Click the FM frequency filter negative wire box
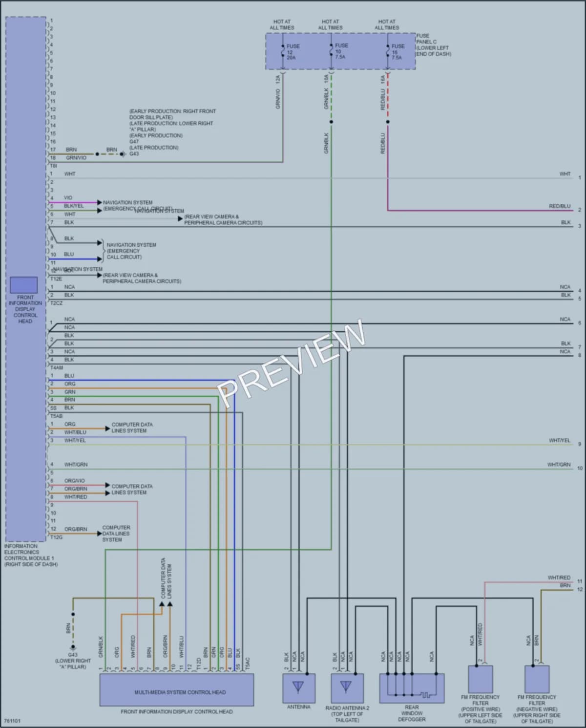This screenshot has height=728, width=586. [x=537, y=679]
